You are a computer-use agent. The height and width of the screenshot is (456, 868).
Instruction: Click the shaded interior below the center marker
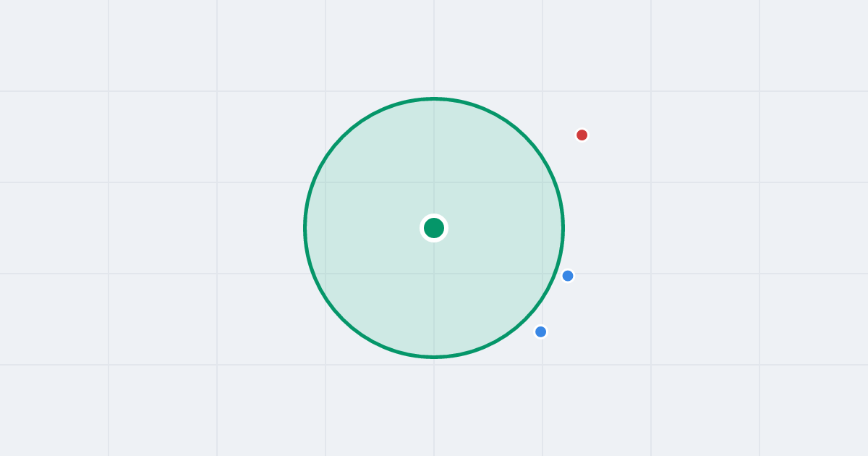(x=434, y=297)
